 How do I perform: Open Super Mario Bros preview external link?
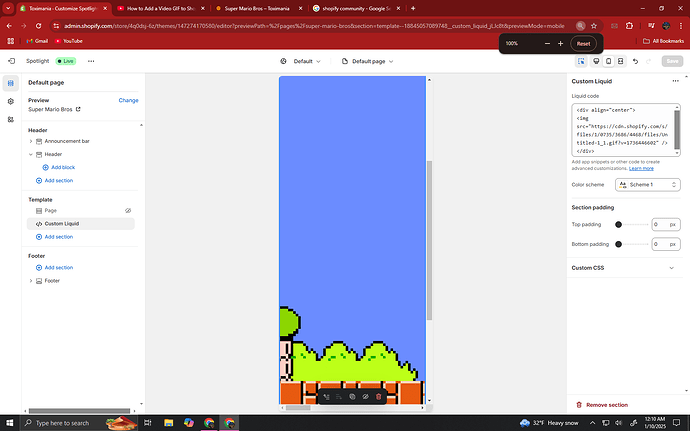click(78, 109)
